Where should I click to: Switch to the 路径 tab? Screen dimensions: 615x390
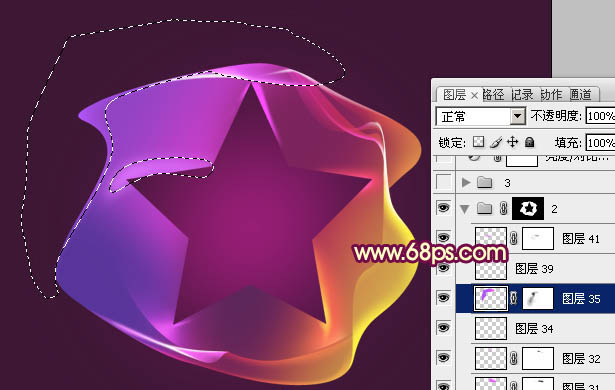[x=493, y=95]
